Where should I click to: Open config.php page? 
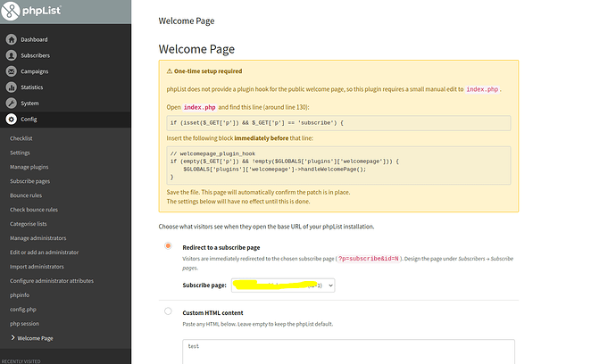[23, 310]
